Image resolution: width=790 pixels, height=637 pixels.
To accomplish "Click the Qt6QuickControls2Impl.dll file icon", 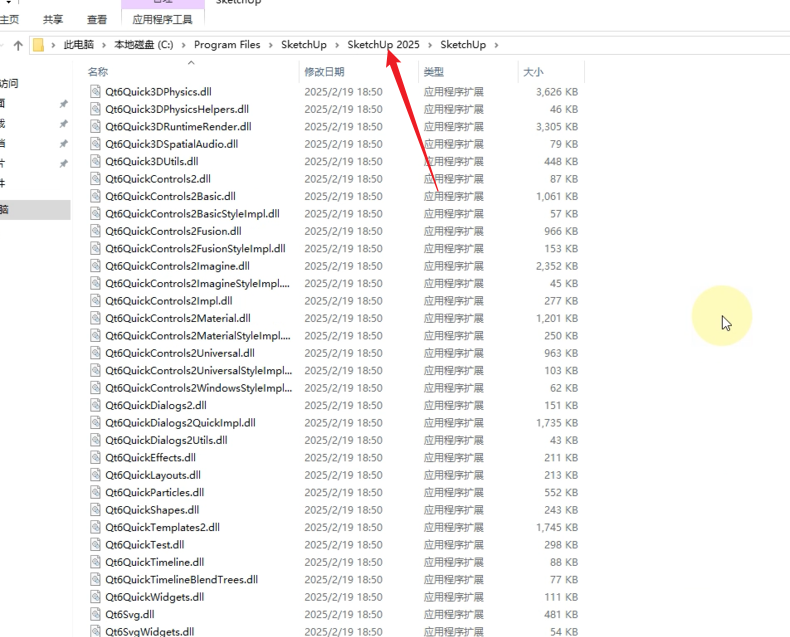I will [95, 300].
